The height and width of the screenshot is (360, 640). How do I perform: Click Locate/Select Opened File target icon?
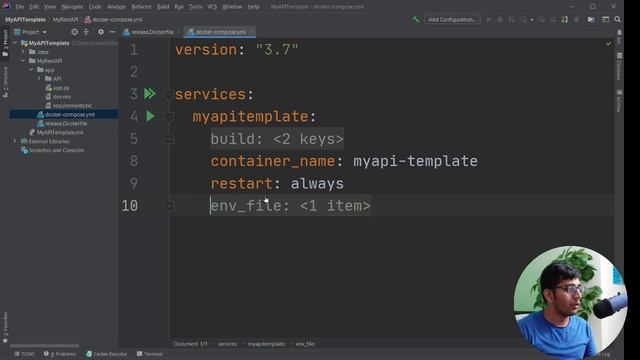(x=74, y=32)
